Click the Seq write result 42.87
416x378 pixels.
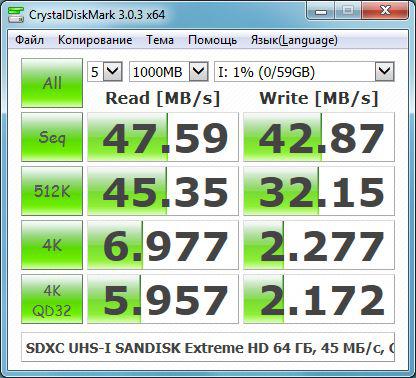[319, 137]
